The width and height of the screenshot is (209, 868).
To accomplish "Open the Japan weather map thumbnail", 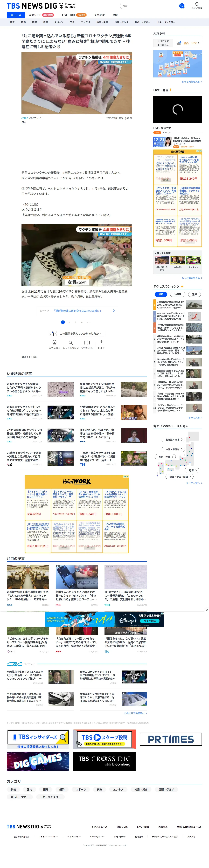I will [178, 64].
